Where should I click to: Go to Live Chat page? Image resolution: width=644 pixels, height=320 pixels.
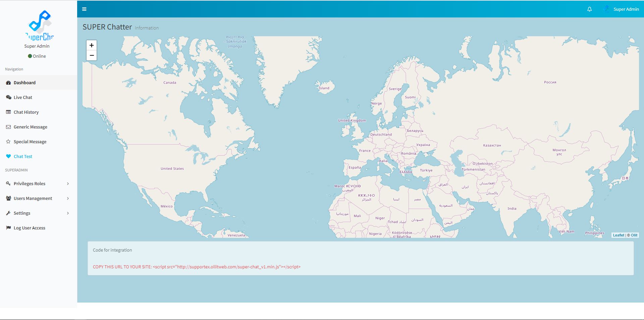pyautogui.click(x=39, y=97)
